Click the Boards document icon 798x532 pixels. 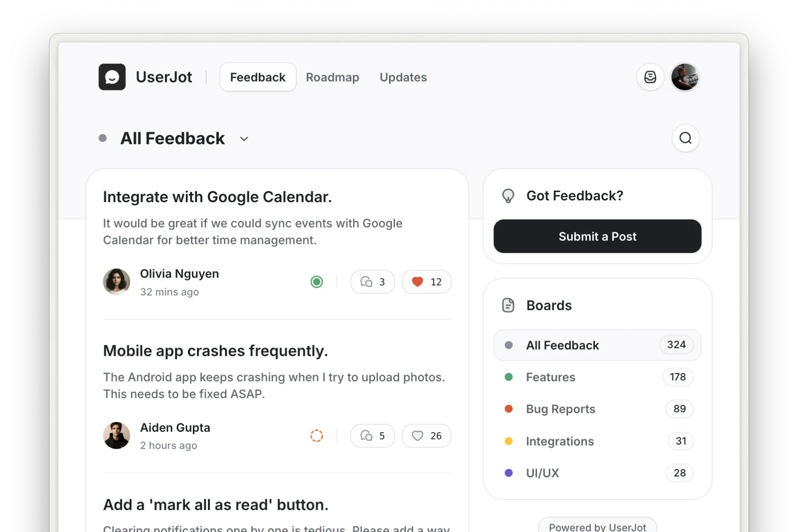click(508, 305)
